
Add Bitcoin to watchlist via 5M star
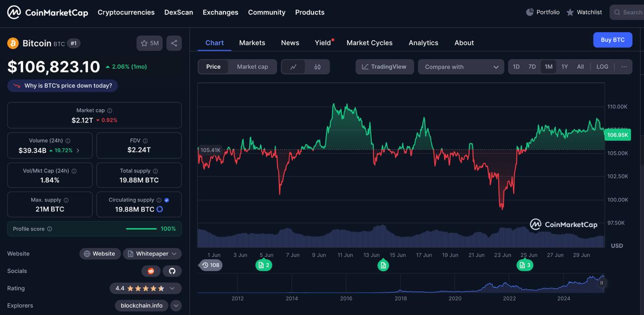coord(149,43)
